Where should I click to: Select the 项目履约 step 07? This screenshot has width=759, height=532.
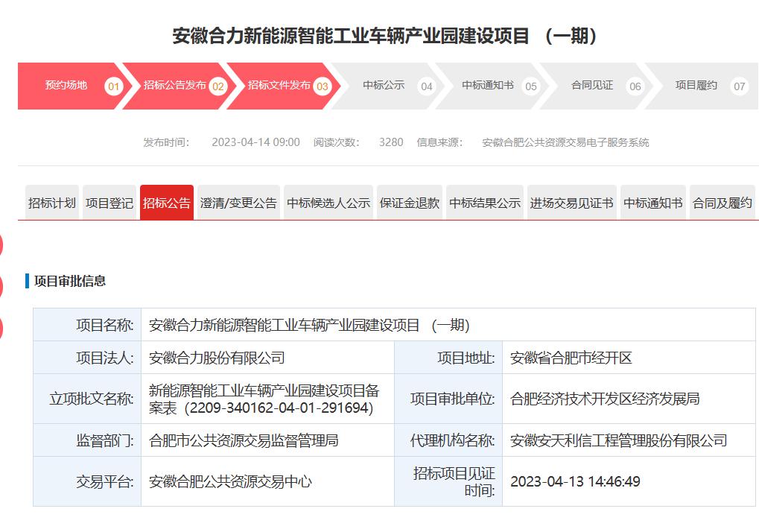click(x=702, y=86)
